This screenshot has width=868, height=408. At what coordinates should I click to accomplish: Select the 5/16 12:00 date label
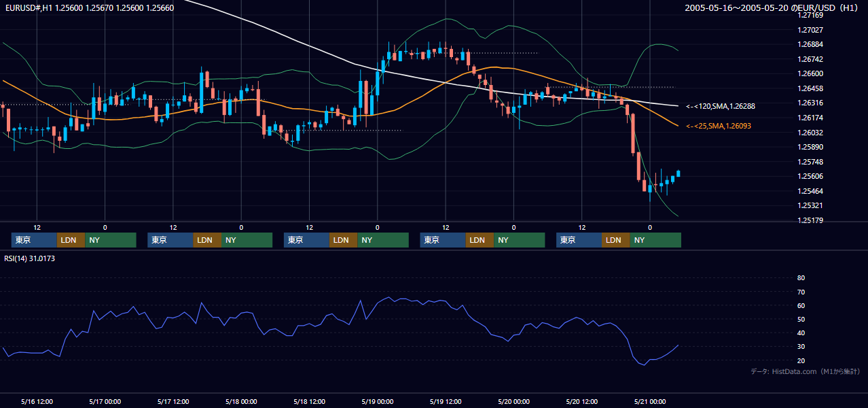[x=37, y=402]
